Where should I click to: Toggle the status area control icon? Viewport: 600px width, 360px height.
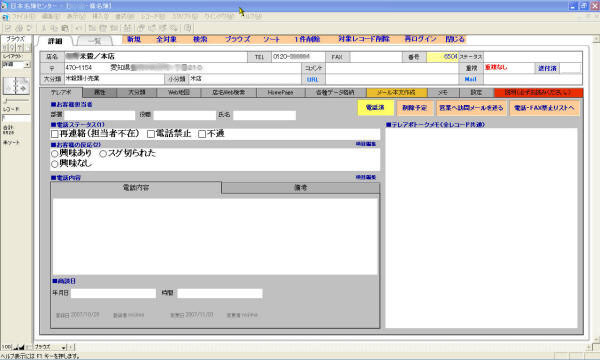click(x=28, y=347)
